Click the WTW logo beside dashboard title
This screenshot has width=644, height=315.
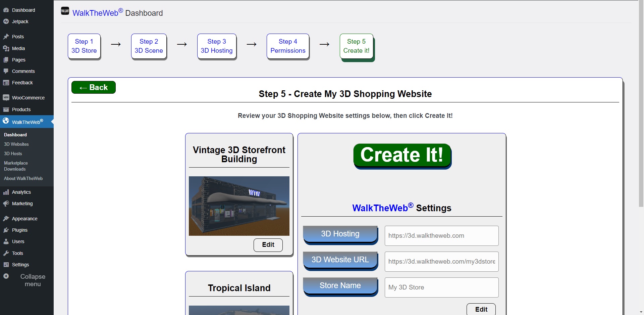pyautogui.click(x=65, y=11)
